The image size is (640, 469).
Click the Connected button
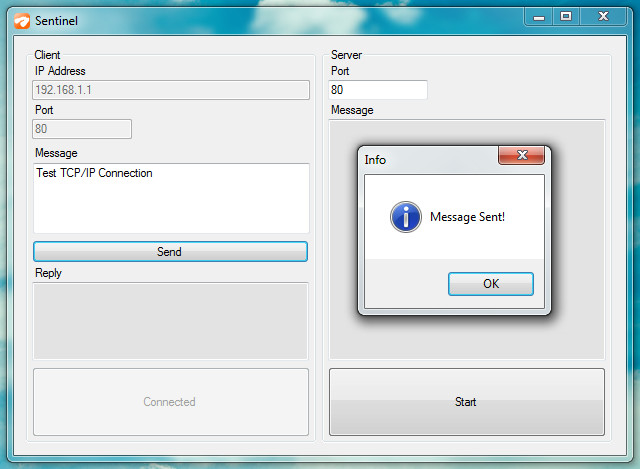(x=171, y=402)
